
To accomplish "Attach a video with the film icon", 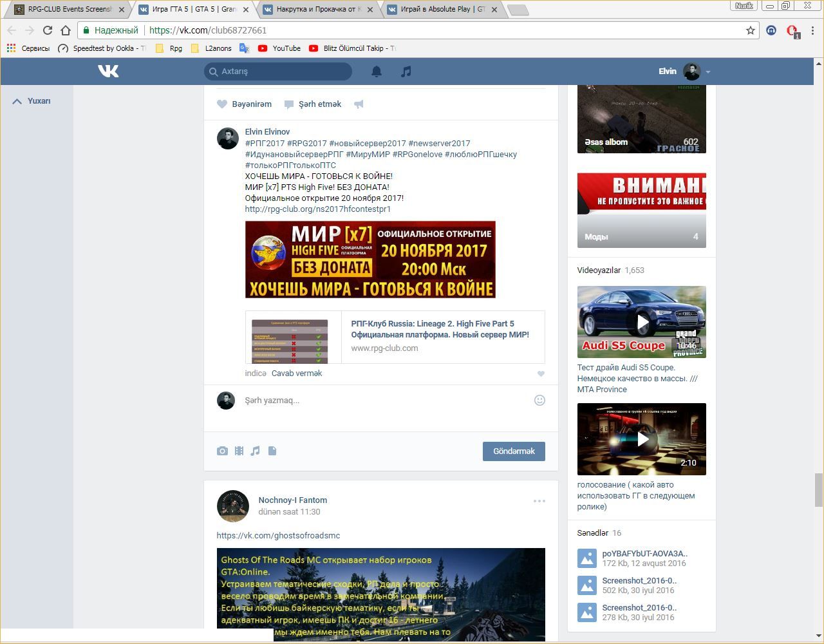I will tap(239, 451).
